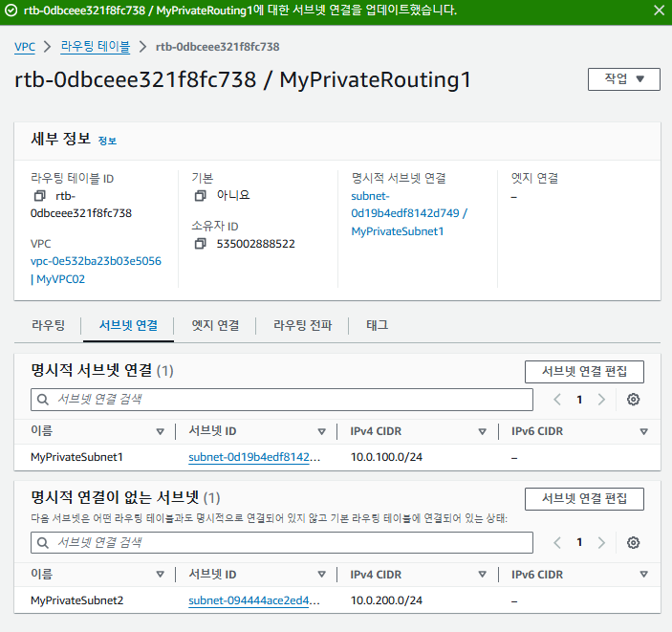This screenshot has width=672, height=632.
Task: Copy the 기본 value 아니요
Action: click(x=200, y=196)
